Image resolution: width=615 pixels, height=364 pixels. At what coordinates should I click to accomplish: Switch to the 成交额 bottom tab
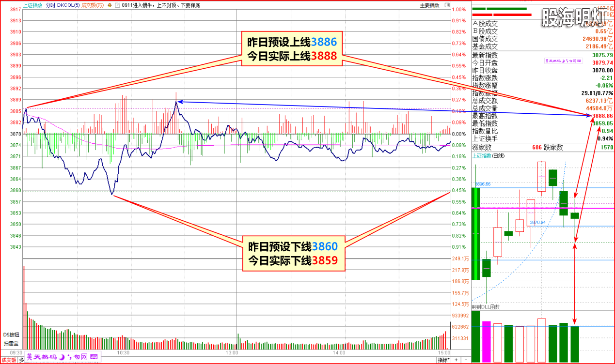[x=9, y=360]
